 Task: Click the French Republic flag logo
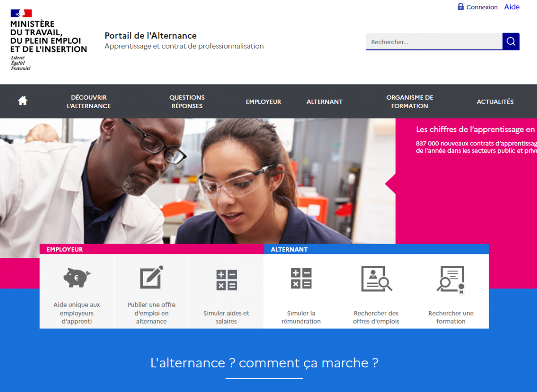point(21,13)
